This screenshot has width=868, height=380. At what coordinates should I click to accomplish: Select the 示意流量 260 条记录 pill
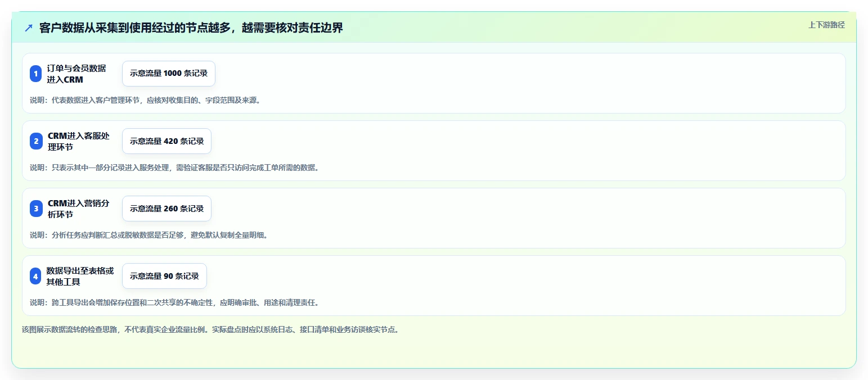pos(167,209)
